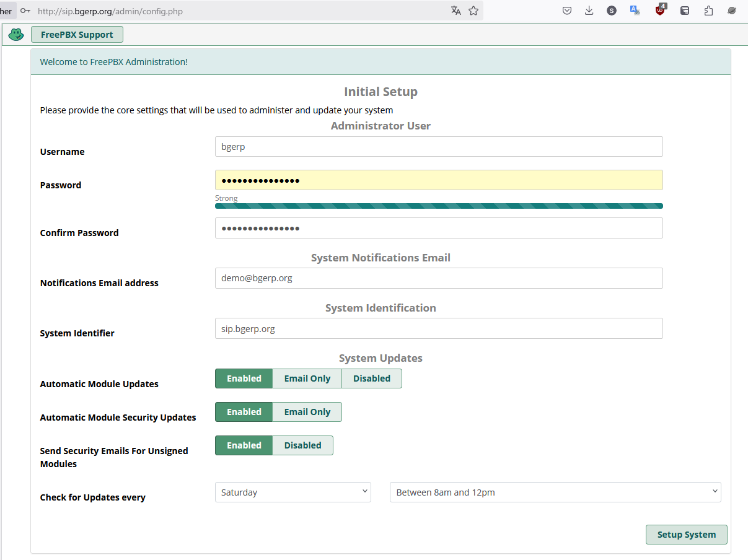The width and height of the screenshot is (748, 560).
Task: Click the uBlock Origin shield icon
Action: (661, 10)
